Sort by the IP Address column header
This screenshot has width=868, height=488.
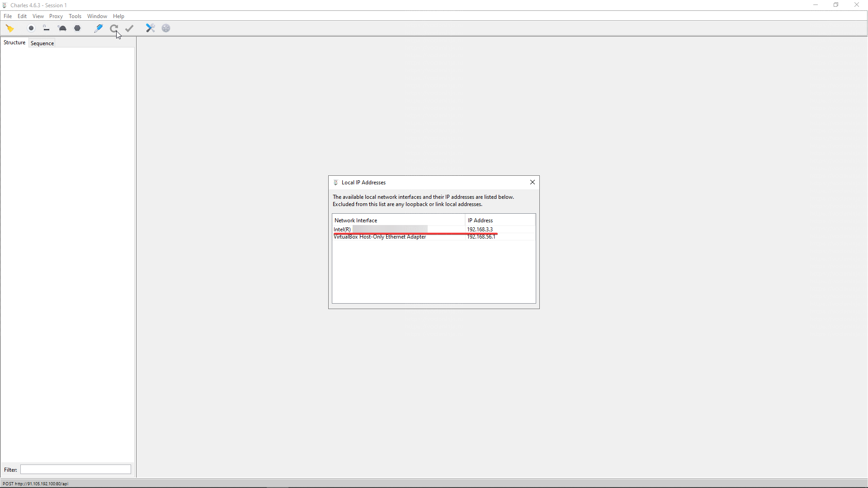point(500,221)
